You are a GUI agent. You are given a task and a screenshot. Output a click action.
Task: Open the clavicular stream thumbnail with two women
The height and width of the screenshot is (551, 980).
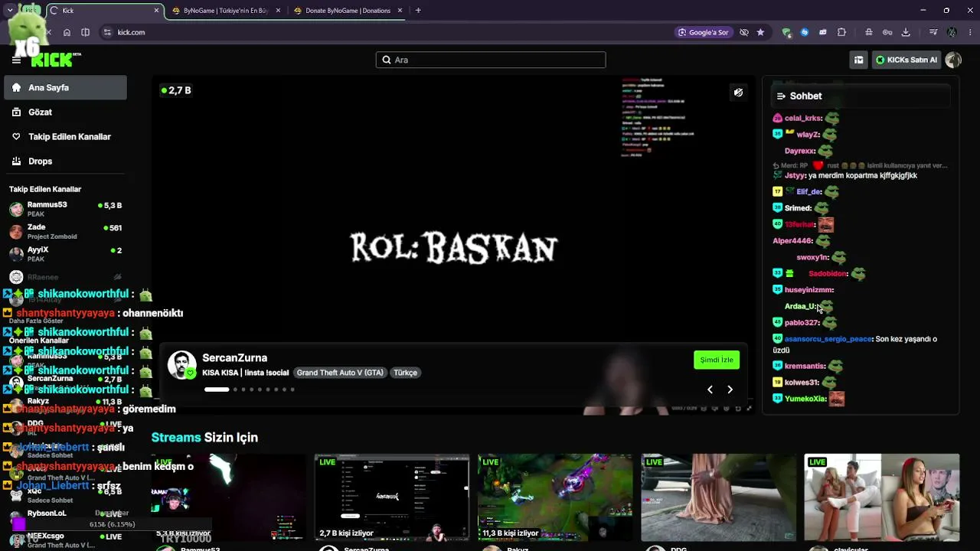882,497
